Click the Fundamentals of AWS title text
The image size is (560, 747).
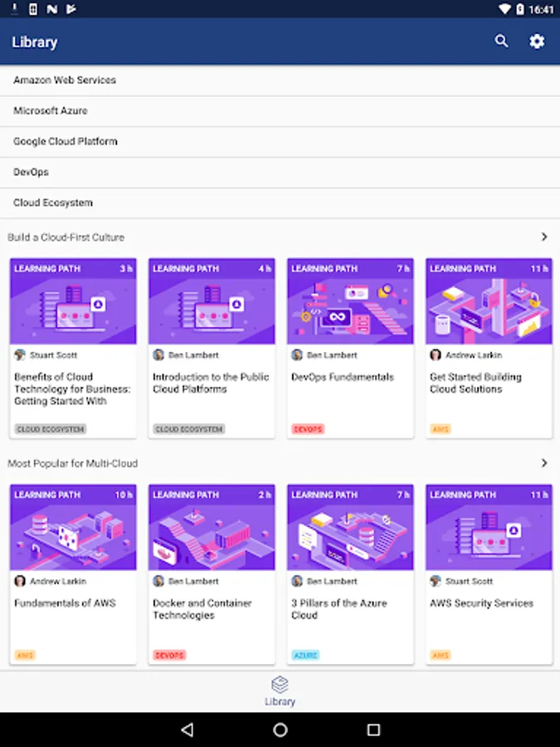tap(65, 603)
